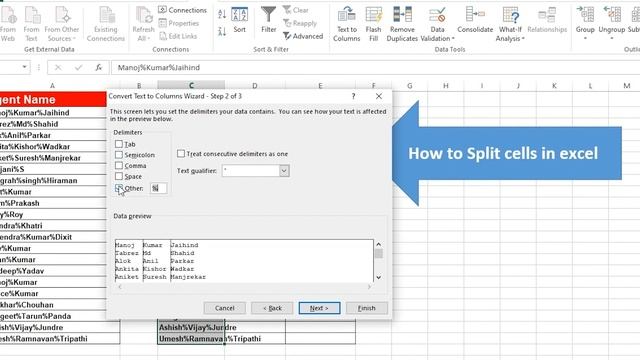Screen dimensions: 640x360
Task: Sort Z to A descending
Action: point(222,31)
